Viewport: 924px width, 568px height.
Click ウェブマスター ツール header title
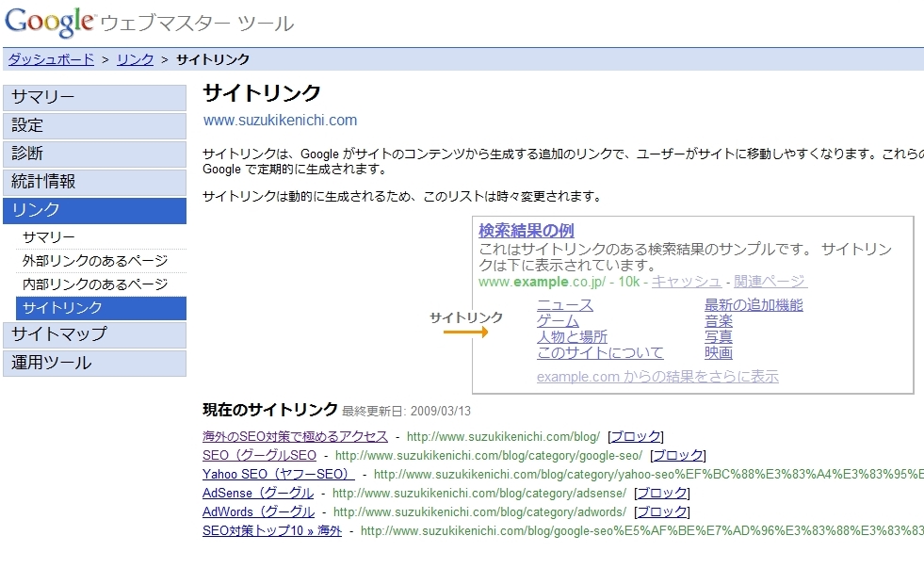[x=197, y=24]
